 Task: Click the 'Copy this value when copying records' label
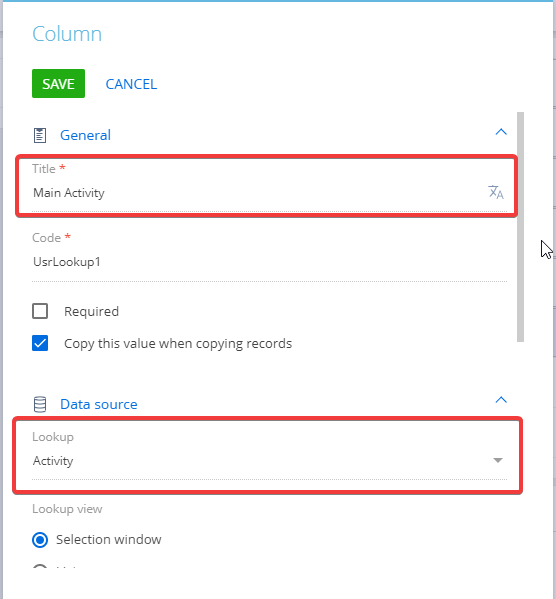178,343
